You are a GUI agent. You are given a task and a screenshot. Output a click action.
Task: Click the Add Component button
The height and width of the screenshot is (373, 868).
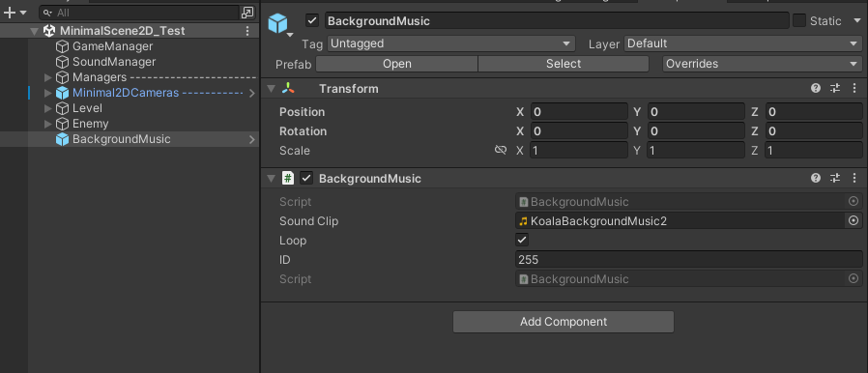563,322
